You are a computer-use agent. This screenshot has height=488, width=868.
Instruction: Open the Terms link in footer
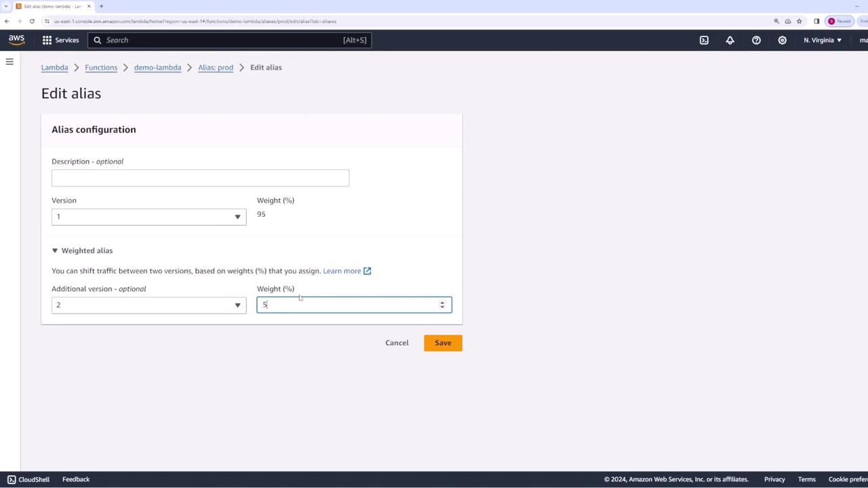[806, 479]
